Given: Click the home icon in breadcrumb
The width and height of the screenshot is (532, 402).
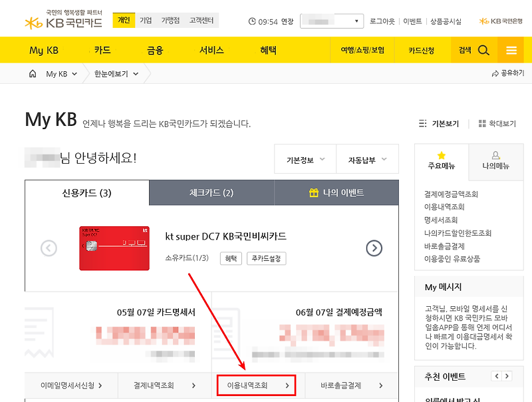Looking at the screenshot, I should (x=33, y=74).
